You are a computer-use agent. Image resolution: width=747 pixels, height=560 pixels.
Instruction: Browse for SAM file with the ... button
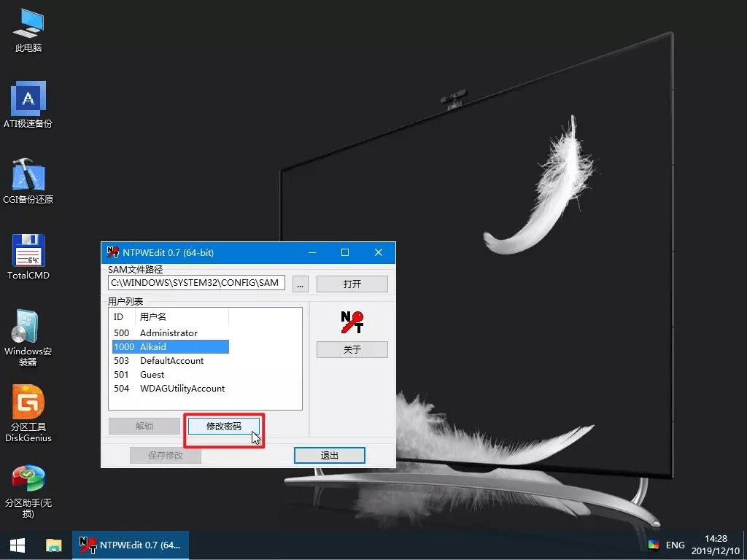point(300,284)
